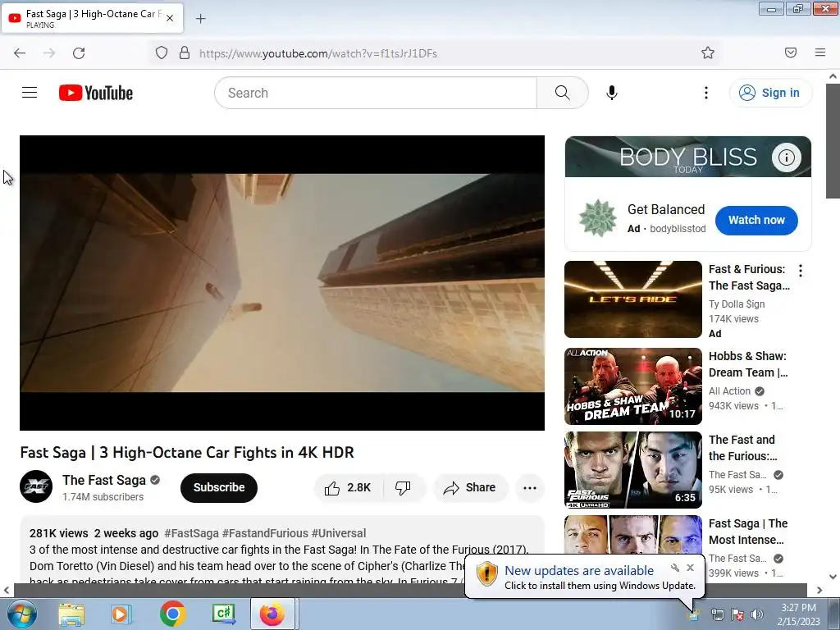Click the #Universal hashtag

pos(339,533)
